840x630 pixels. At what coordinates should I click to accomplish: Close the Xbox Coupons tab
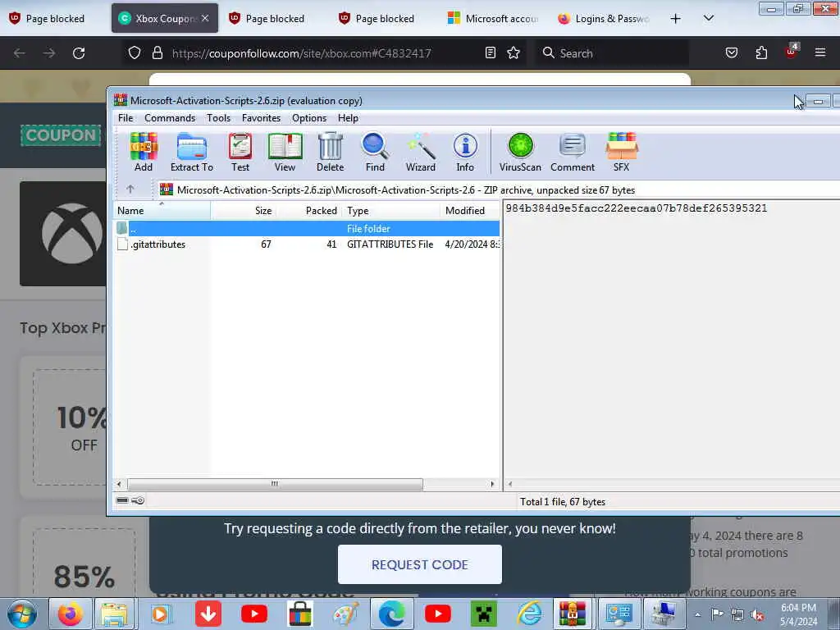[205, 18]
